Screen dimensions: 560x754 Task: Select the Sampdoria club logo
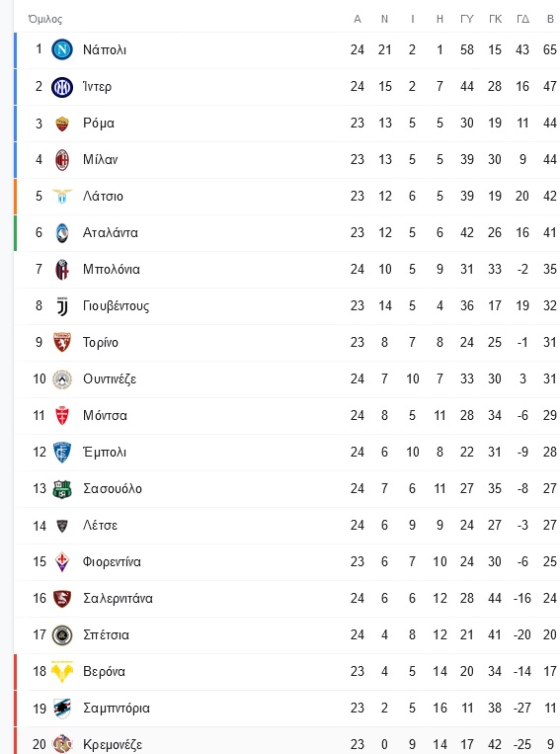click(x=62, y=709)
